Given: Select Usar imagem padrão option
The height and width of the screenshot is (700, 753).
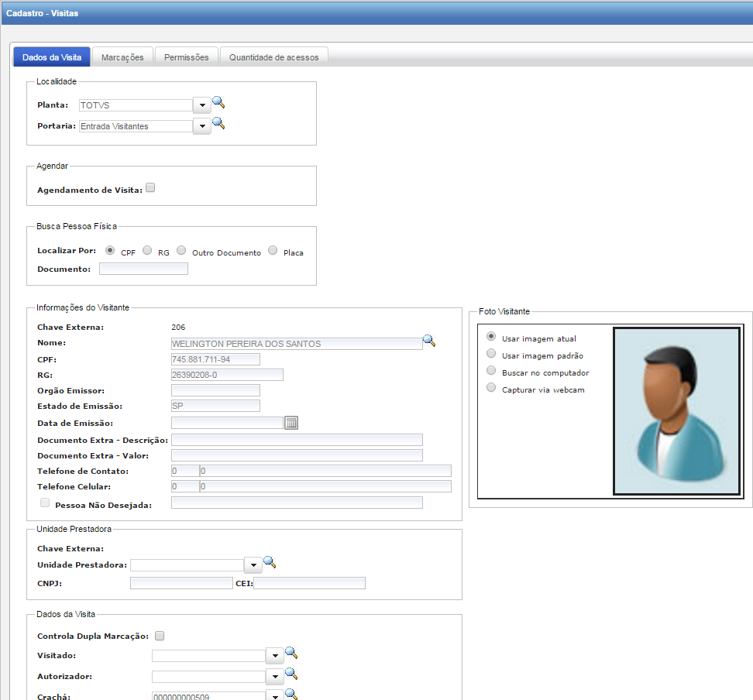Looking at the screenshot, I should coord(491,353).
